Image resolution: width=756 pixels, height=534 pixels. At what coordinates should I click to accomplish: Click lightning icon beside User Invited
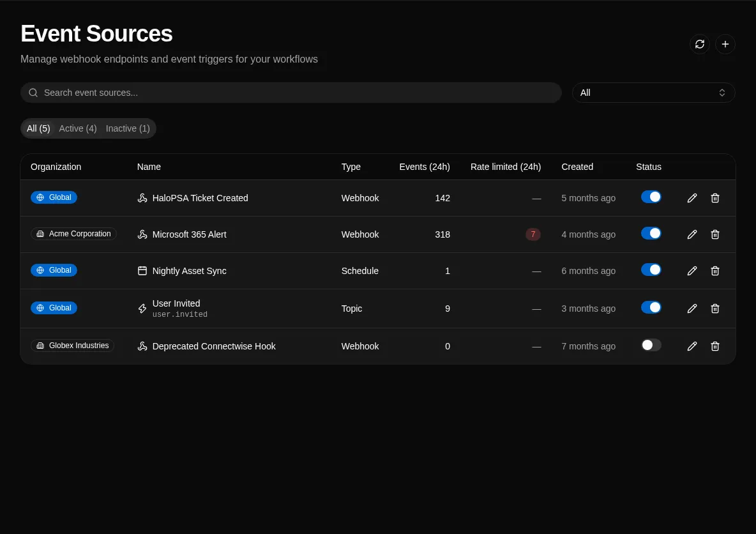click(142, 309)
